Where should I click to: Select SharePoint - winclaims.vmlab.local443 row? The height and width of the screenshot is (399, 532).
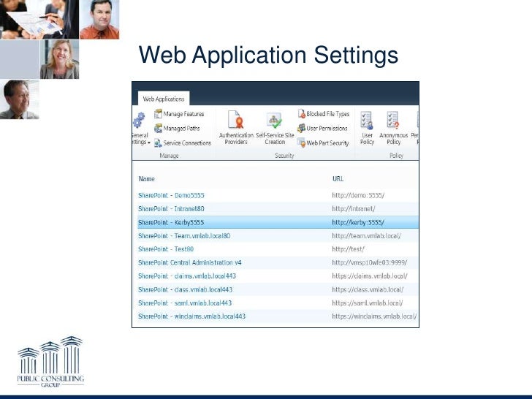click(x=278, y=316)
